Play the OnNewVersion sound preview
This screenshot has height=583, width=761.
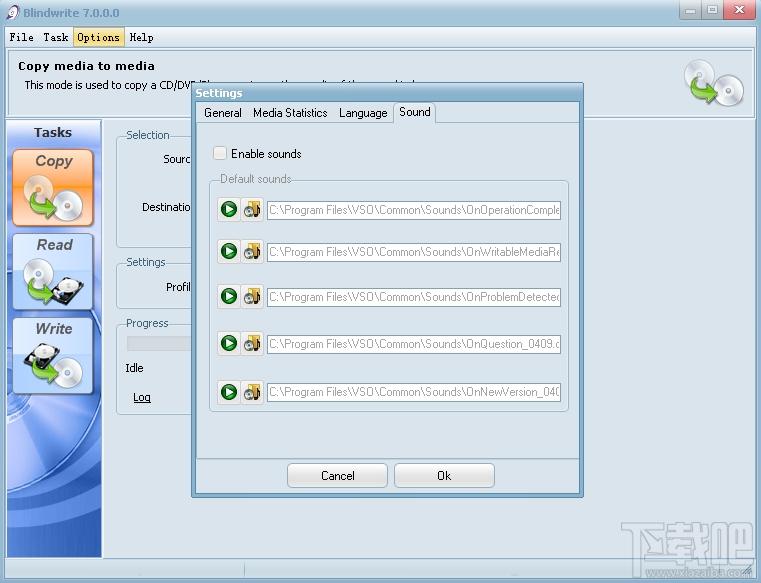click(229, 392)
